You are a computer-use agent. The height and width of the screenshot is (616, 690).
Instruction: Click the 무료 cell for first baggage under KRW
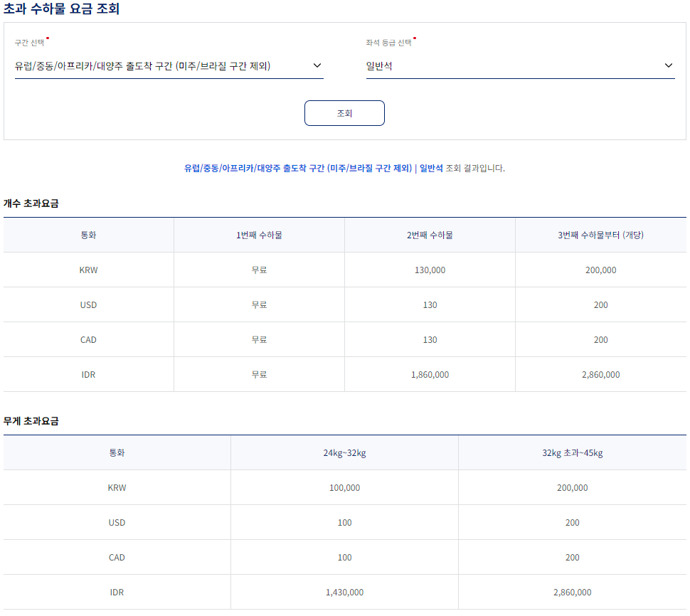point(259,270)
